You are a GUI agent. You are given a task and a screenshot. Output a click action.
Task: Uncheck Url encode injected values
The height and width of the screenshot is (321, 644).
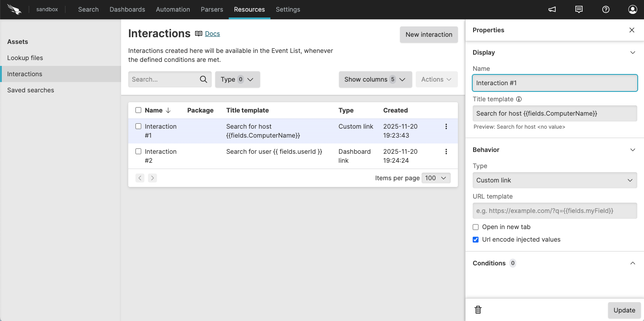(476, 239)
